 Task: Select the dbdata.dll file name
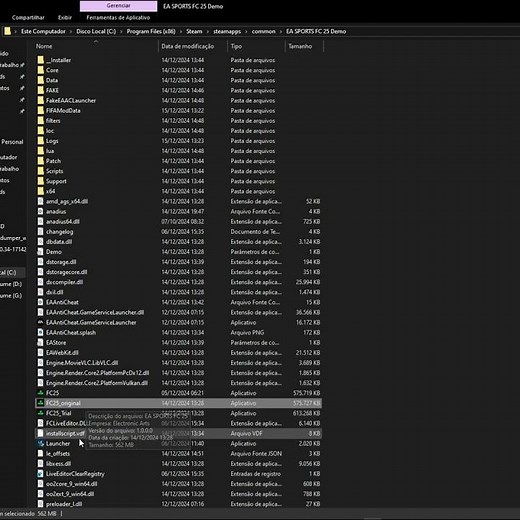click(x=59, y=242)
